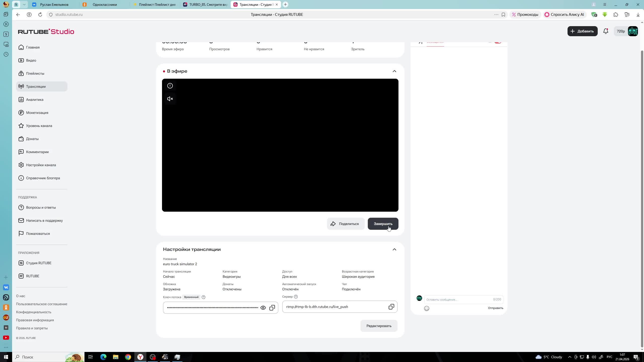Click the server help question icon
This screenshot has height=362, width=644.
click(296, 297)
